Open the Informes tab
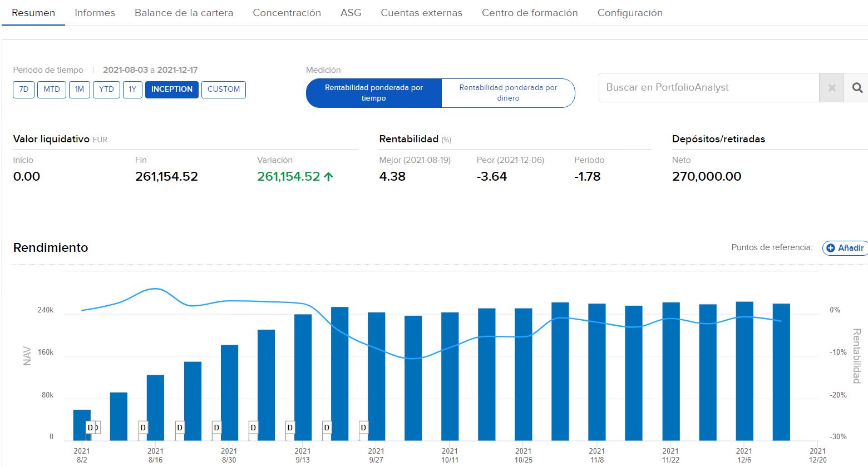The width and height of the screenshot is (868, 467). coord(95,13)
